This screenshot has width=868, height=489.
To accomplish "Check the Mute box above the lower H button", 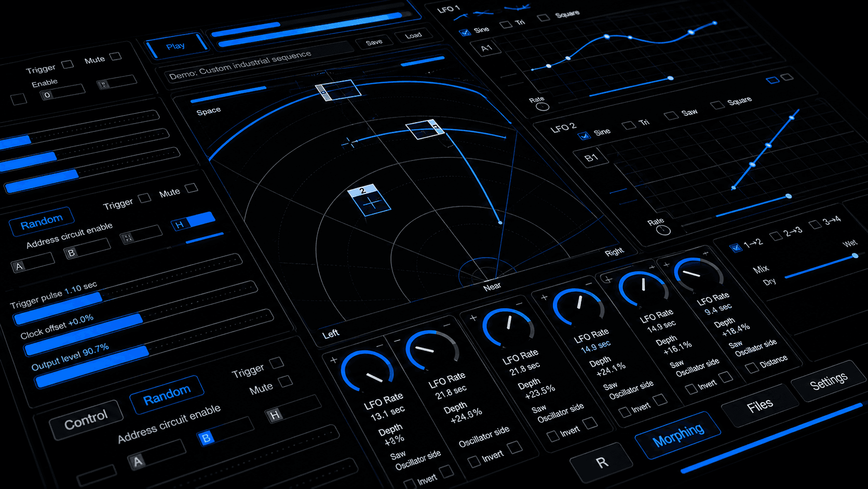I will [x=286, y=382].
